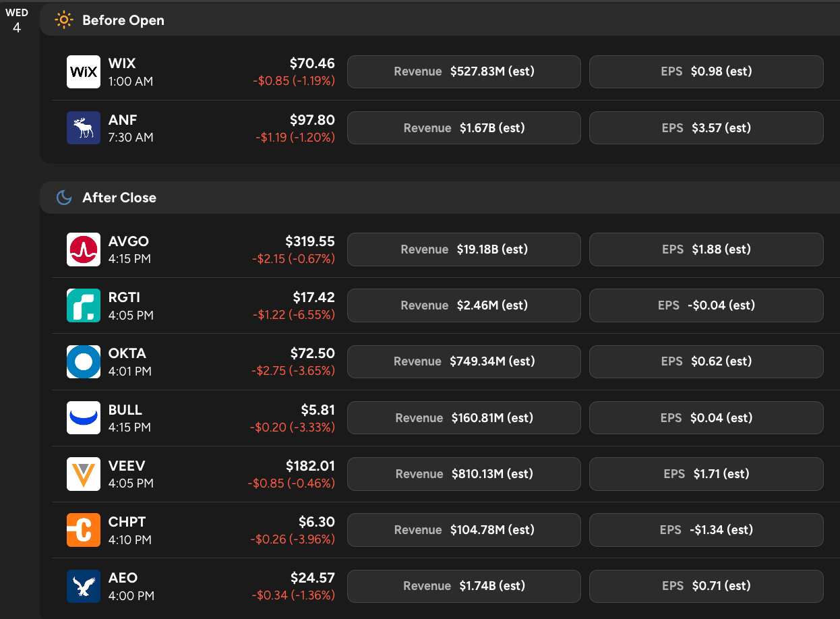Open WIX EPS estimate $0.98
This screenshot has height=619, width=840.
tap(707, 71)
